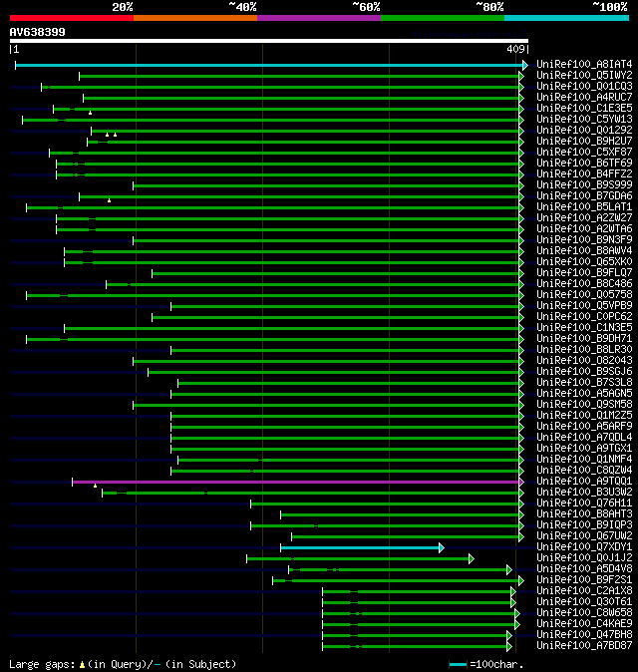The image size is (638, 672).
Task: Select the UniRef100_A2WTA6 label
Action: pos(584,229)
